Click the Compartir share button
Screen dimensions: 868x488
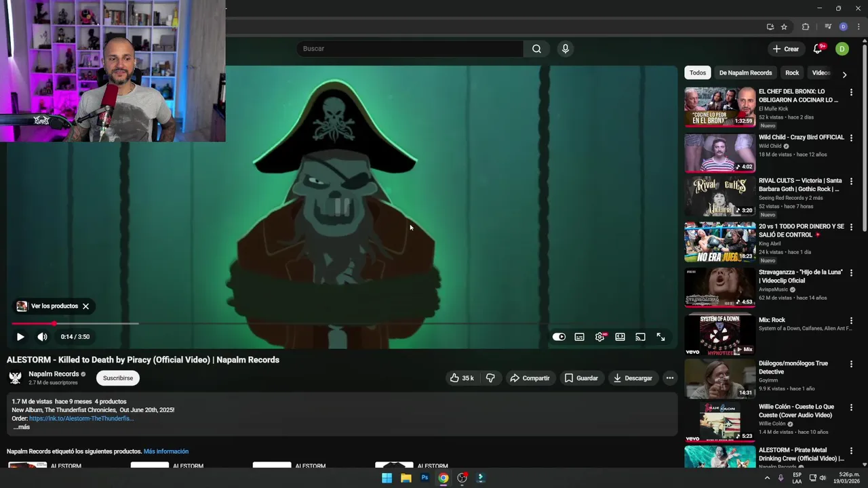530,378
